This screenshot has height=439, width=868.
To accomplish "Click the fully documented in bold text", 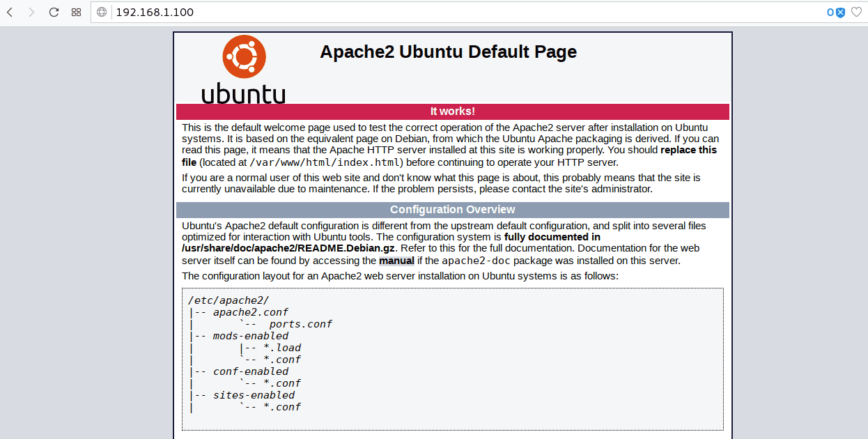I will pos(552,237).
